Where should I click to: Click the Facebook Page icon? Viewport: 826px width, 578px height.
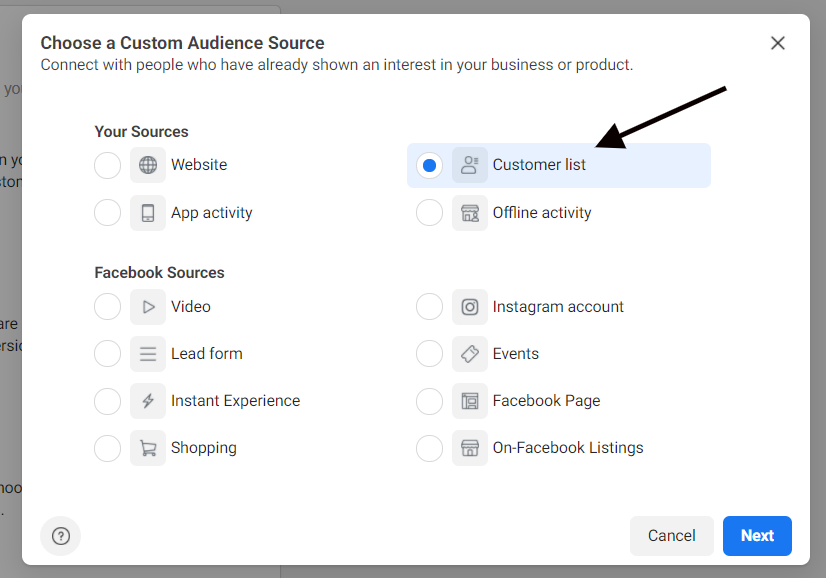click(x=470, y=400)
